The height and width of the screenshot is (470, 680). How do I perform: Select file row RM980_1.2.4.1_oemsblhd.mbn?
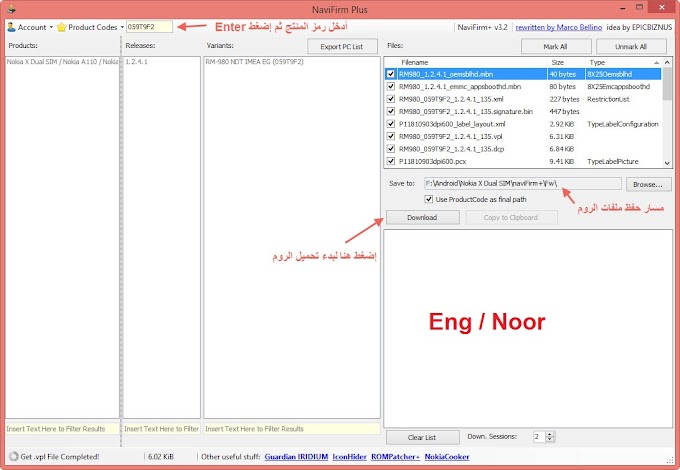pyautogui.click(x=523, y=74)
